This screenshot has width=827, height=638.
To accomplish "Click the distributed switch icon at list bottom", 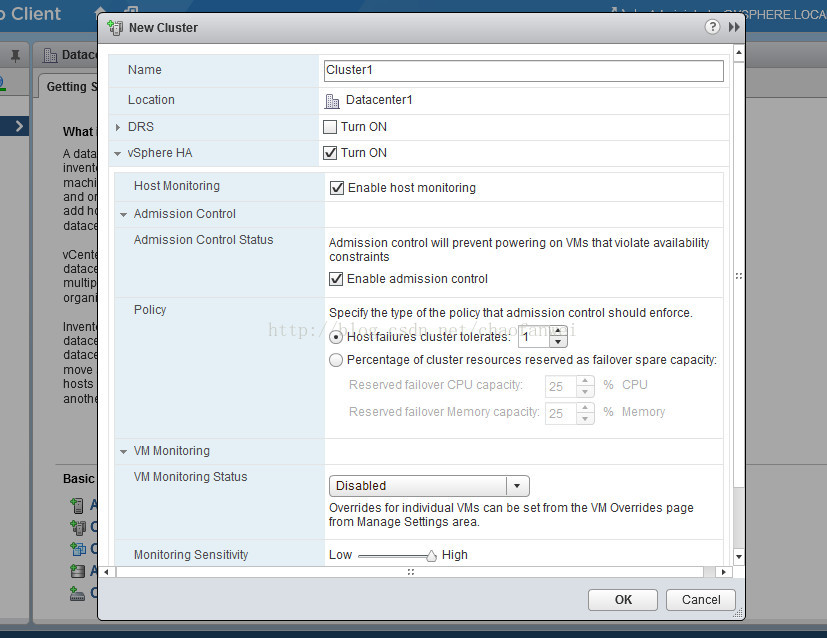I will (x=77, y=593).
